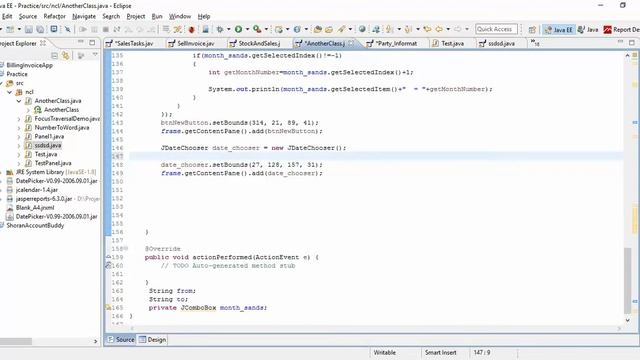Click the Save icon in toolbar
This screenshot has height=360, width=640.
[29, 29]
